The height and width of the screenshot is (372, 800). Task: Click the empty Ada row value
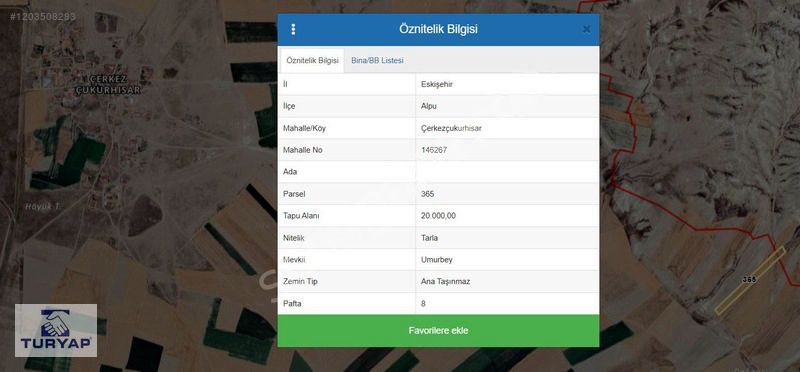click(x=507, y=172)
